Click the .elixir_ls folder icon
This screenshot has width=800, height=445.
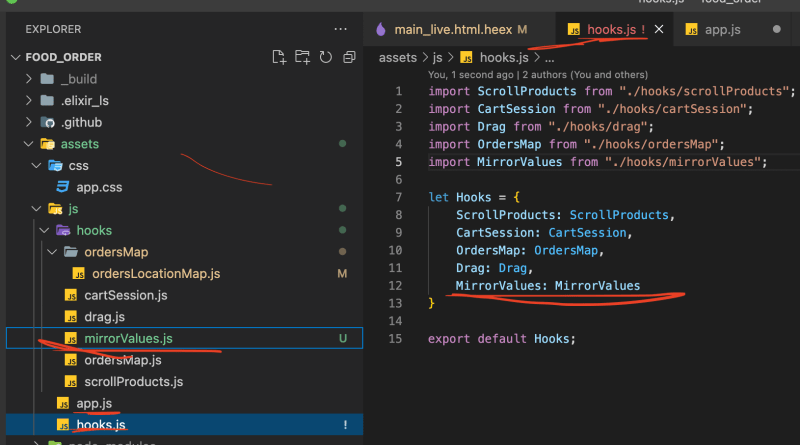47,101
